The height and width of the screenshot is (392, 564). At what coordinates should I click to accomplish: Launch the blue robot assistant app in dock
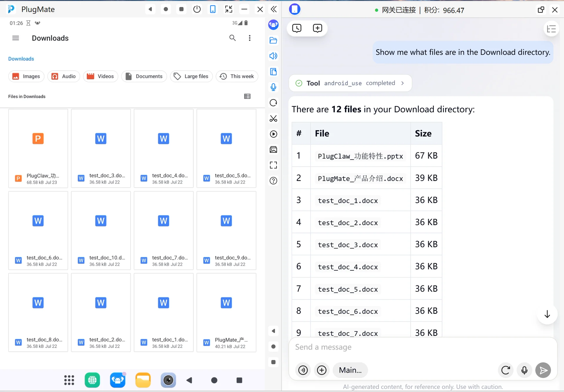118,380
